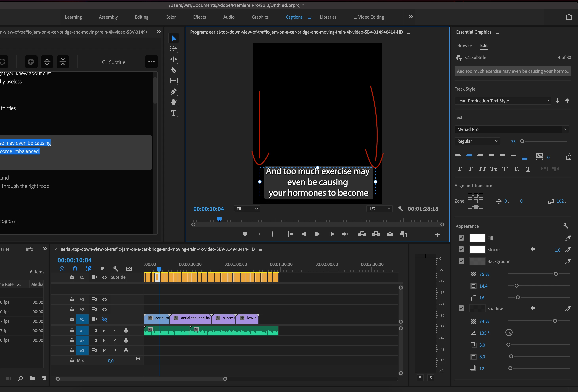Click the Stroke color swatch

click(477, 249)
